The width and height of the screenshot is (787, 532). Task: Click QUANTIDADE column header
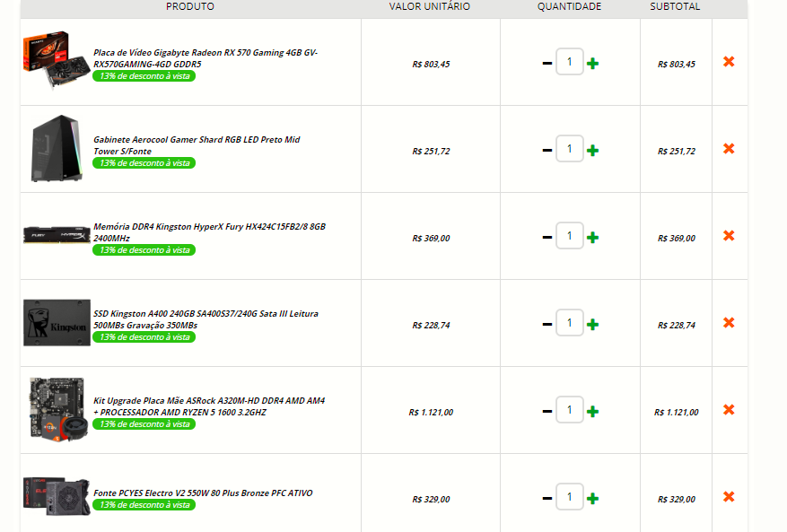569,6
